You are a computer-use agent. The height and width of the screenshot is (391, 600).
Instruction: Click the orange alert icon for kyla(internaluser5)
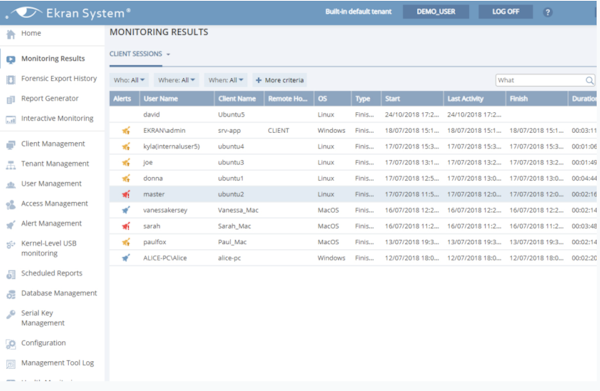pos(126,147)
